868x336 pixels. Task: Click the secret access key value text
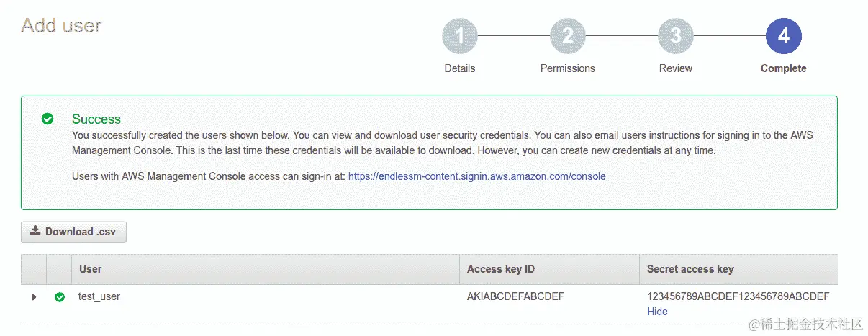point(738,296)
